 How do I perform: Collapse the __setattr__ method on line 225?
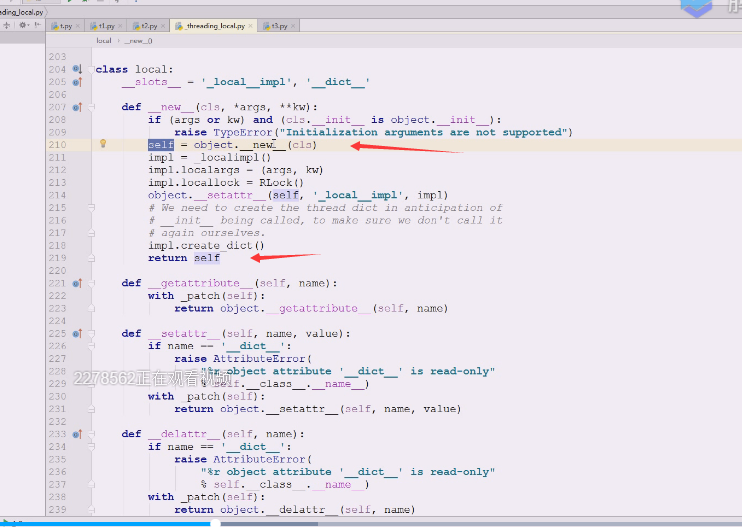[91, 334]
